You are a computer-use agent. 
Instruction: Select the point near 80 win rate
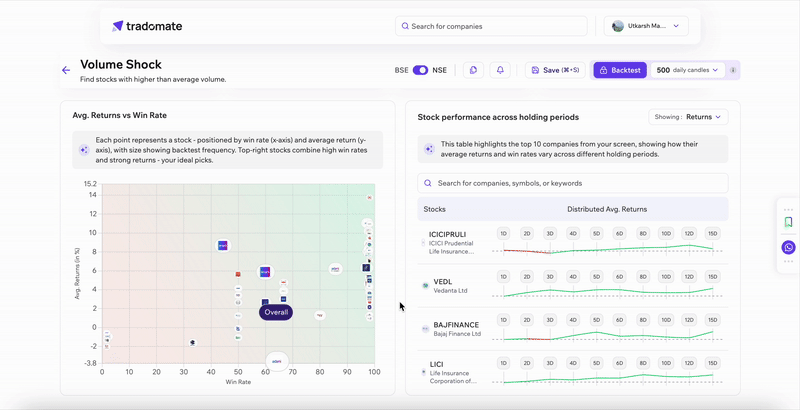320,316
